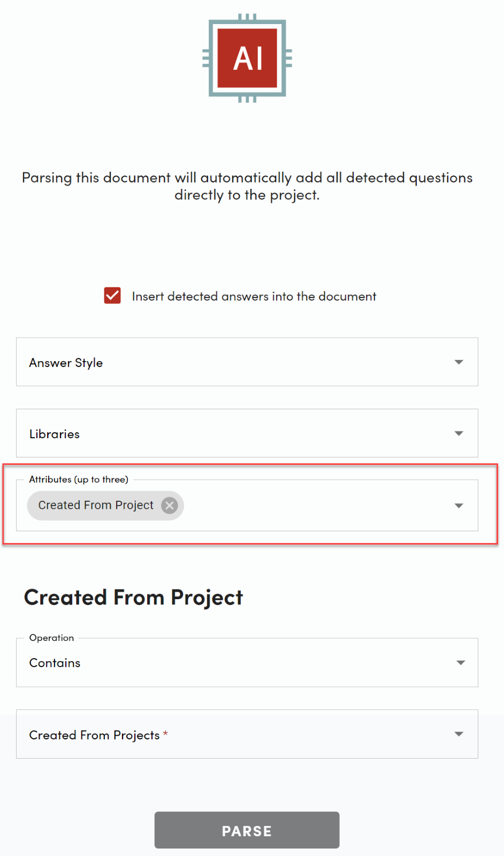Click the Insert detected answers label text

pos(254,296)
